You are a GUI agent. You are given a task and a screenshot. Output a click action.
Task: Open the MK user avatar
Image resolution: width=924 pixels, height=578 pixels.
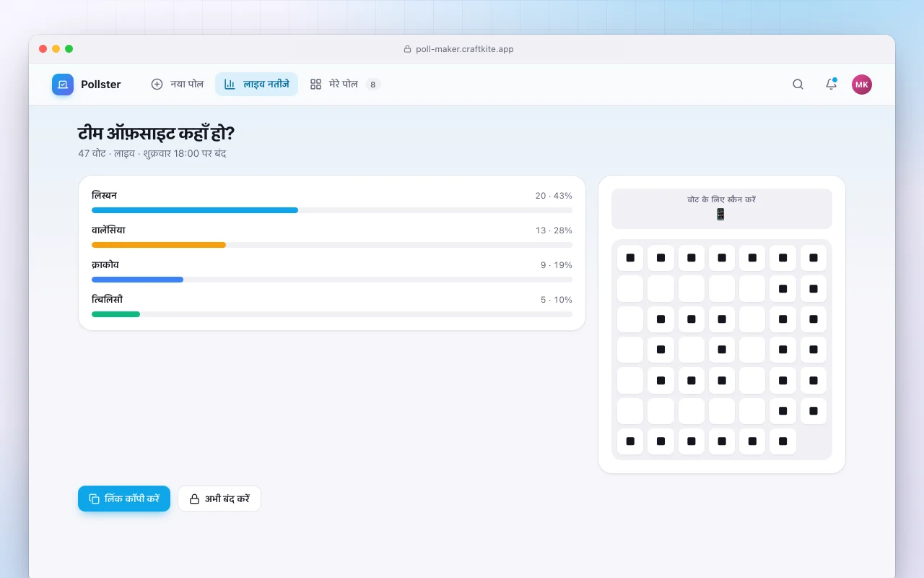click(862, 85)
